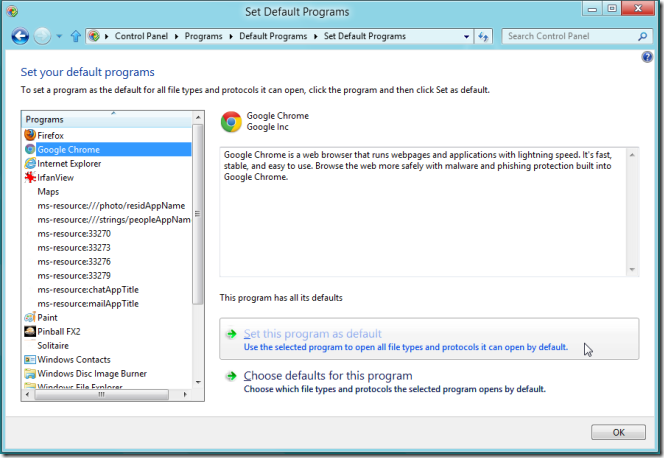
Task: Expand address bar history dropdown
Action: (466, 36)
